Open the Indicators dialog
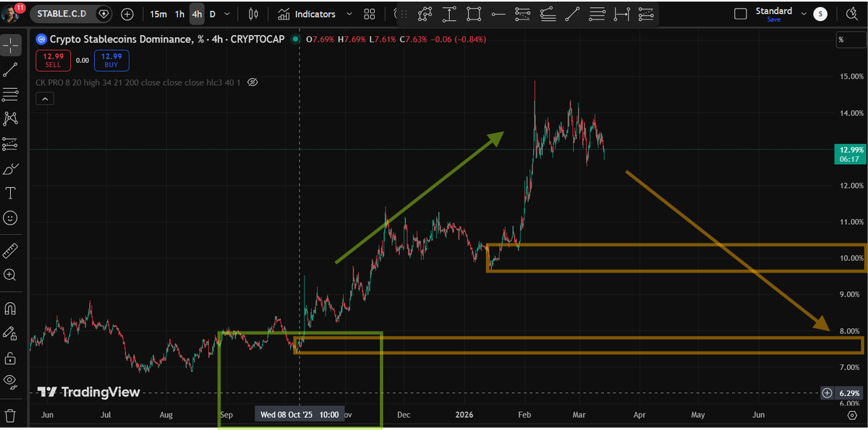 [x=307, y=14]
